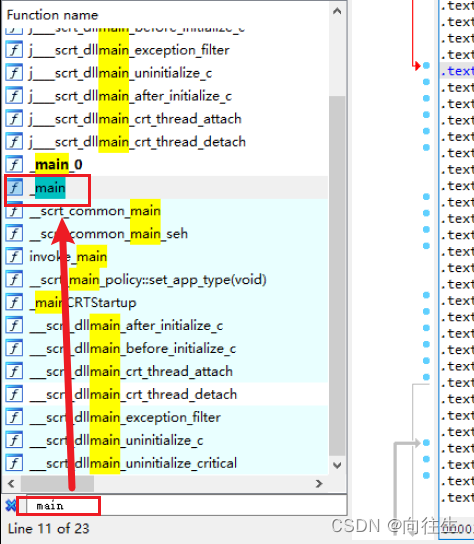The height and width of the screenshot is (544, 474).
Task: Click the scroll down arrow of function list
Action: tap(337, 465)
